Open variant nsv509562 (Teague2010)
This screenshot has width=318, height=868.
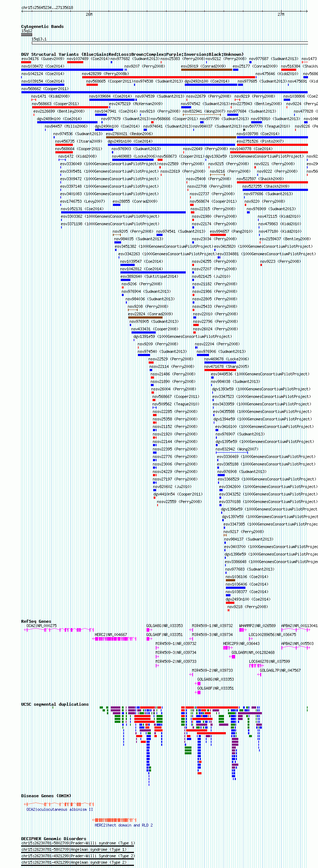click(x=176, y=404)
